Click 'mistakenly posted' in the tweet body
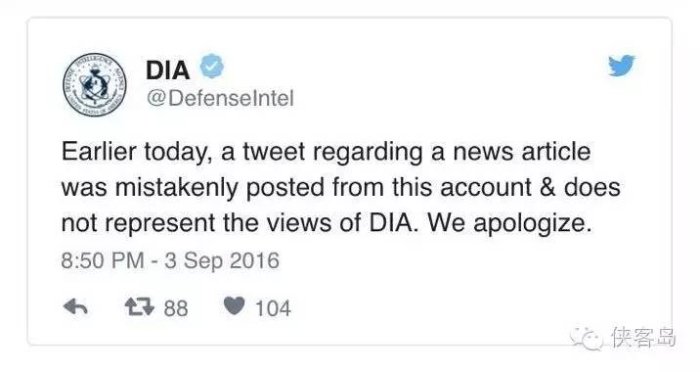The width and height of the screenshot is (700, 372). (220, 188)
